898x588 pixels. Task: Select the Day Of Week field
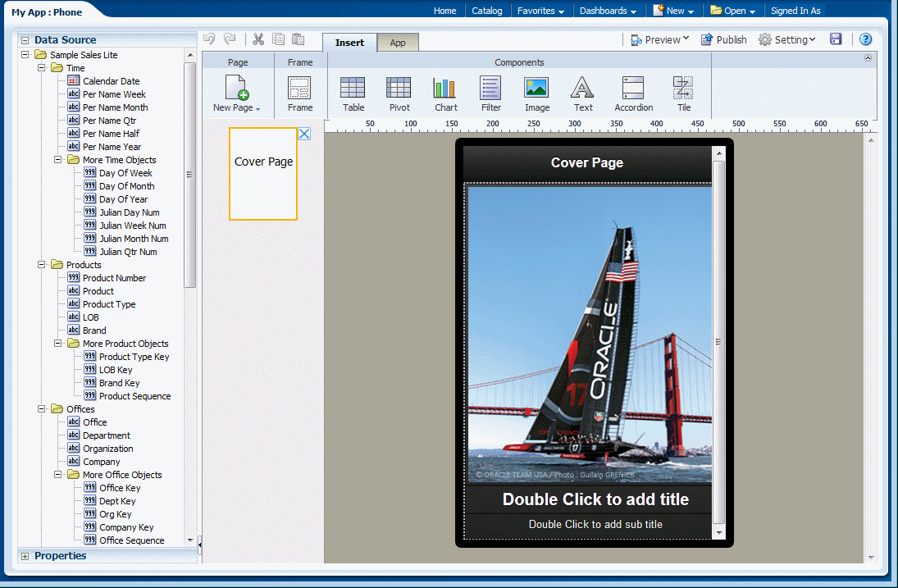(119, 173)
